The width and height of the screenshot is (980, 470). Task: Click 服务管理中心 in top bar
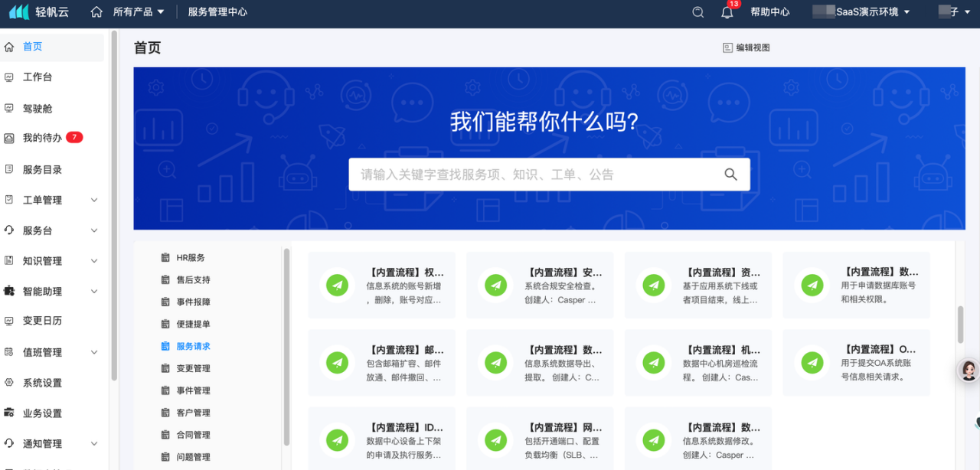coord(217,12)
